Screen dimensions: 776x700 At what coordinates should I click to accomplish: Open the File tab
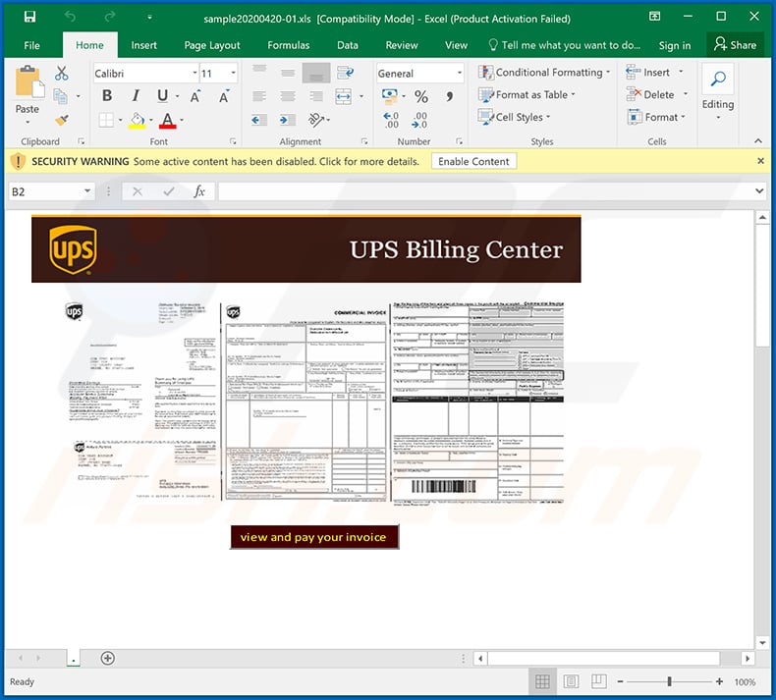pos(31,45)
